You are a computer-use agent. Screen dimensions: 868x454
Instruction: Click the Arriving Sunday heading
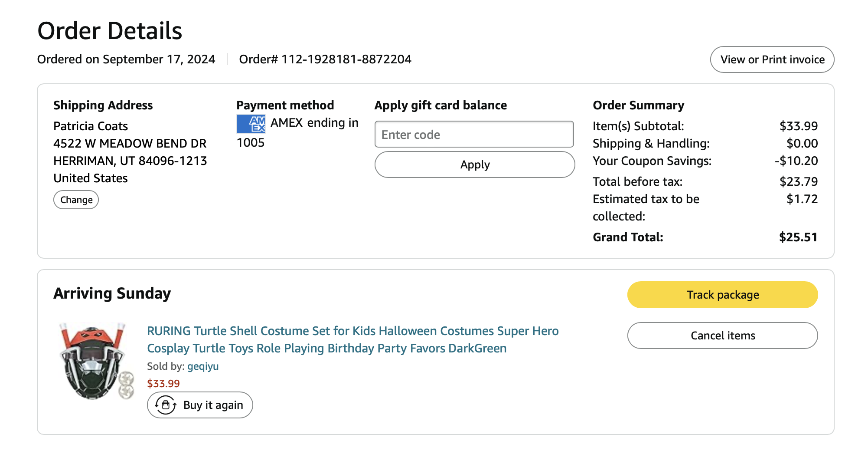112,293
